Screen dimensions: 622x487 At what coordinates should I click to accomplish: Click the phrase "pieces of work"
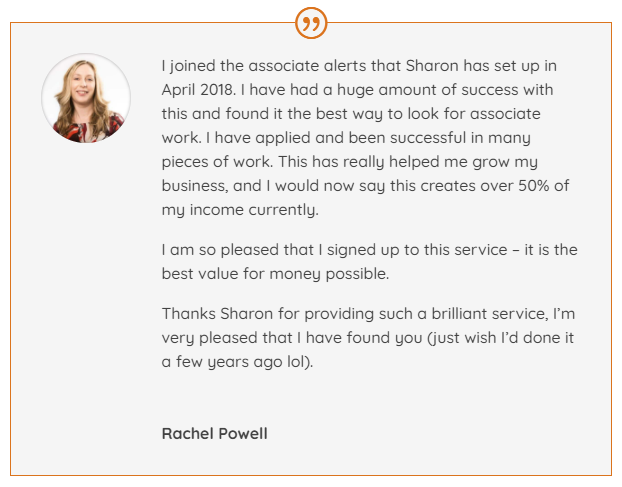point(217,162)
